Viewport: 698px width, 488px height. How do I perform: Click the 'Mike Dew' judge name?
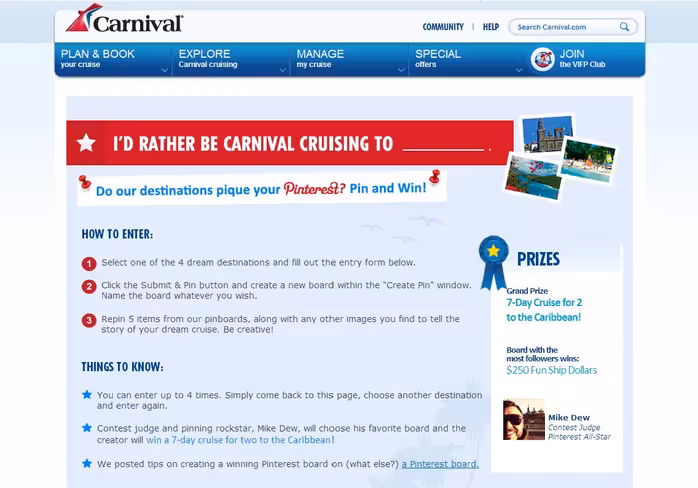tap(569, 418)
